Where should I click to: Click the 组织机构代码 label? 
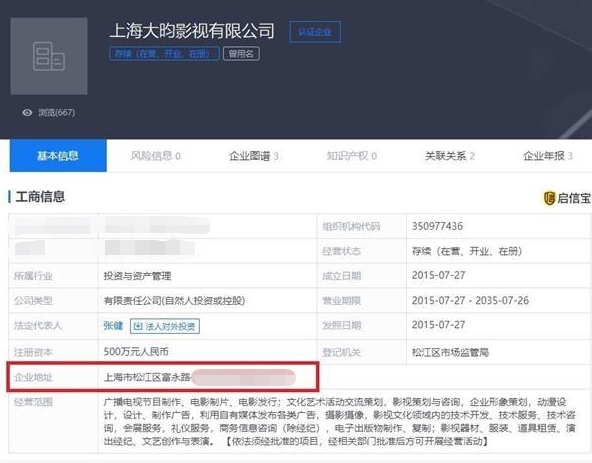coord(351,226)
